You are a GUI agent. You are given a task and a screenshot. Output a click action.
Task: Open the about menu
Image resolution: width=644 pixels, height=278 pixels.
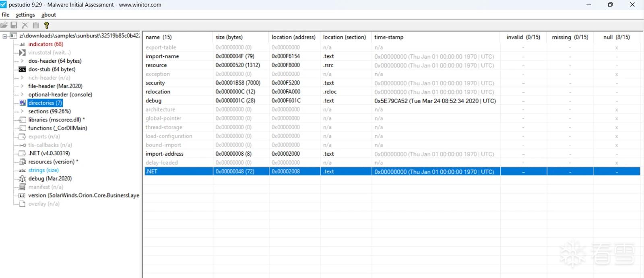[49, 15]
